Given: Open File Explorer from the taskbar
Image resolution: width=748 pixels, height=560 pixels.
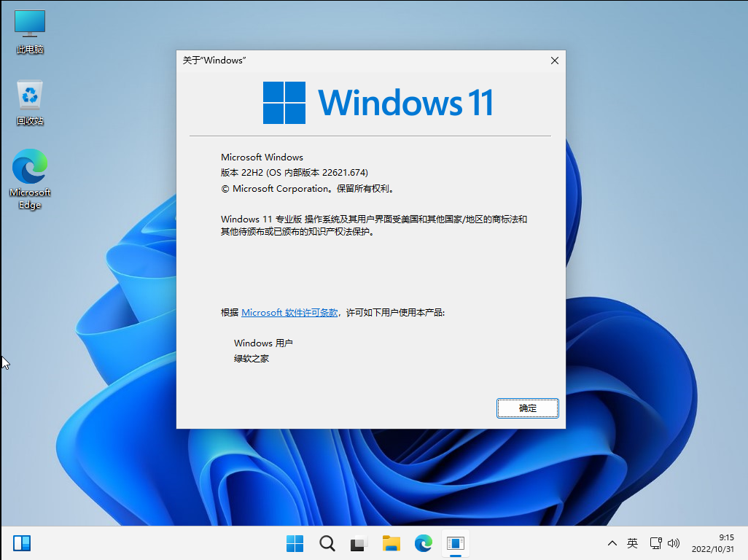Looking at the screenshot, I should tap(391, 543).
